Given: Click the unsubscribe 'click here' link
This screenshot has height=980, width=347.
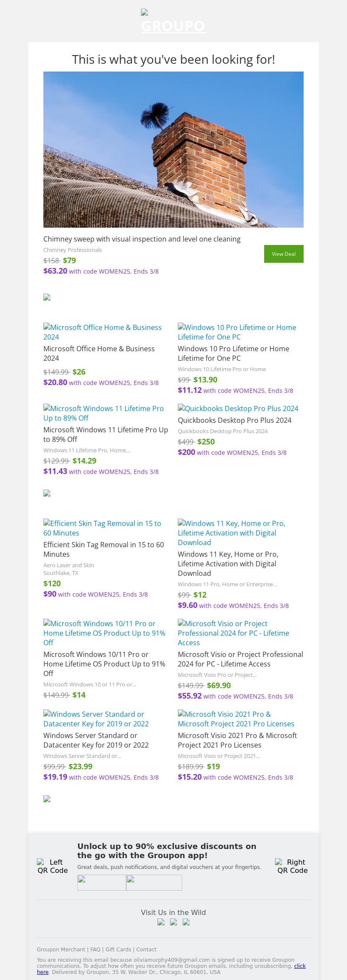Looking at the screenshot, I should (x=300, y=966).
